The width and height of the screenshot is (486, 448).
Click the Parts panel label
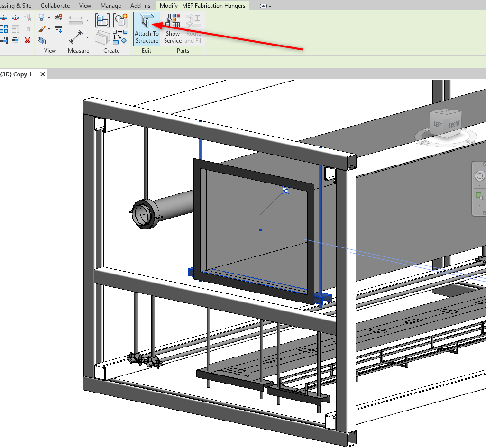pyautogui.click(x=183, y=51)
